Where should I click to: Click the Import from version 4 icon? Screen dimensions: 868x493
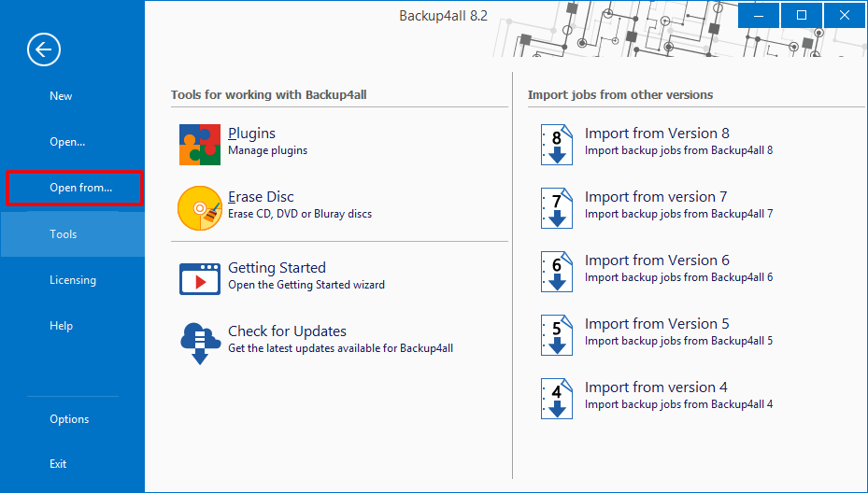click(557, 398)
